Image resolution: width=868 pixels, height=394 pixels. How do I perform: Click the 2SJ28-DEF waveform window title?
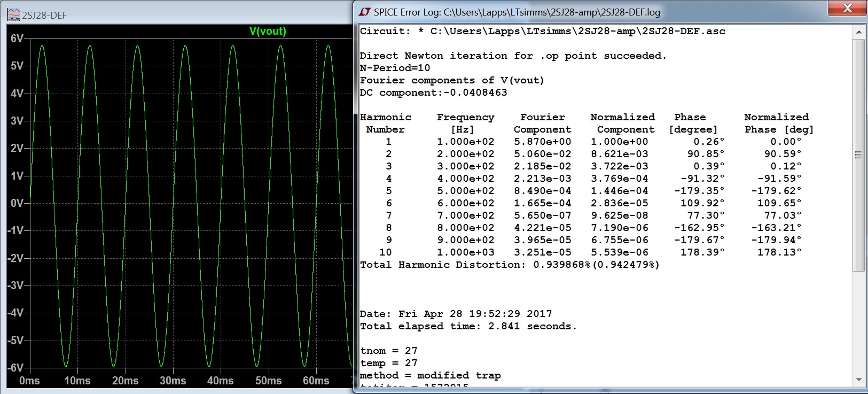point(44,16)
